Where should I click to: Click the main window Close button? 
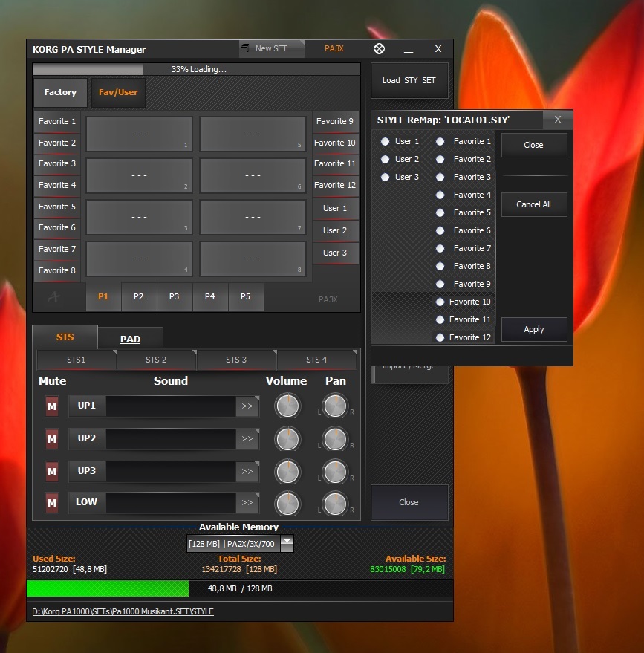(409, 502)
